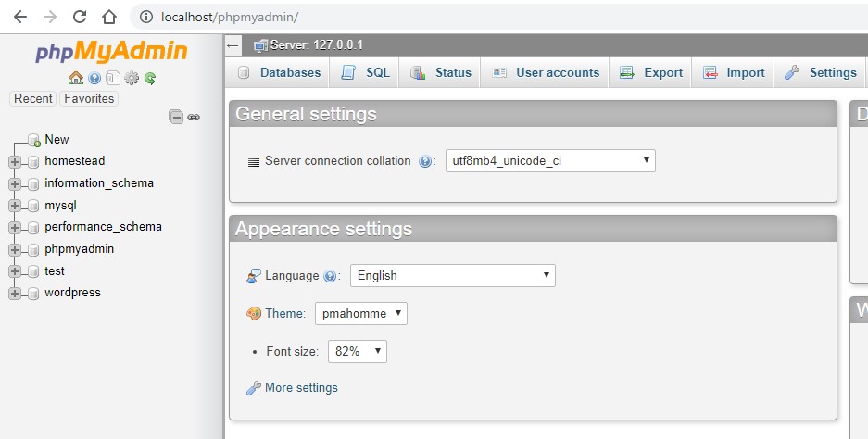The width and height of the screenshot is (868, 439).
Task: Expand the phpmyadmin database tree
Action: (15, 250)
